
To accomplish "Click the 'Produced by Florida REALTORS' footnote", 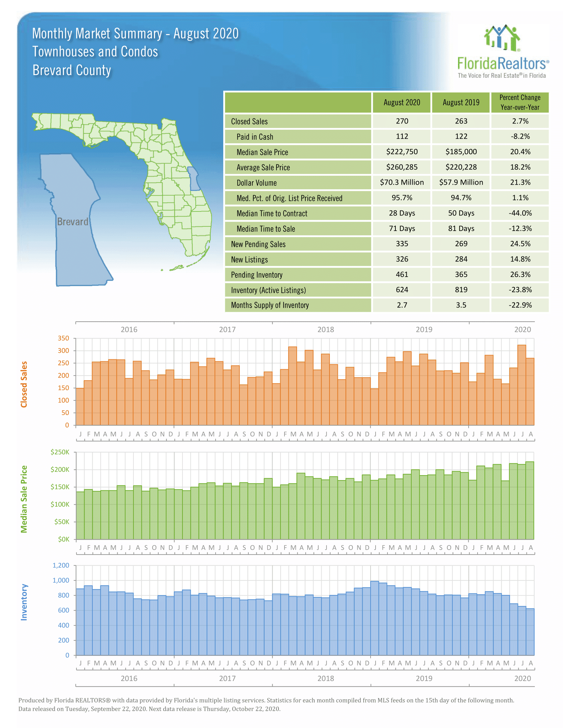I will tap(266, 704).
